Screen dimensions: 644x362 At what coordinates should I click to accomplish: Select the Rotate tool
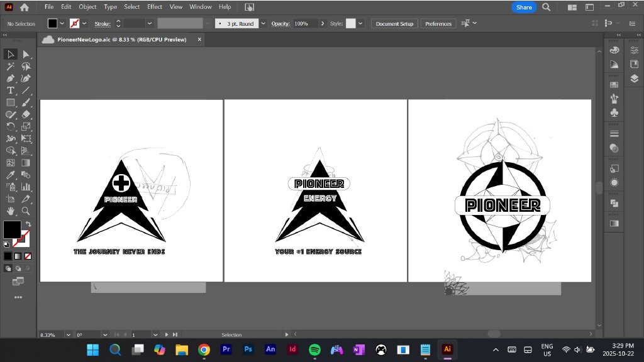(11, 126)
